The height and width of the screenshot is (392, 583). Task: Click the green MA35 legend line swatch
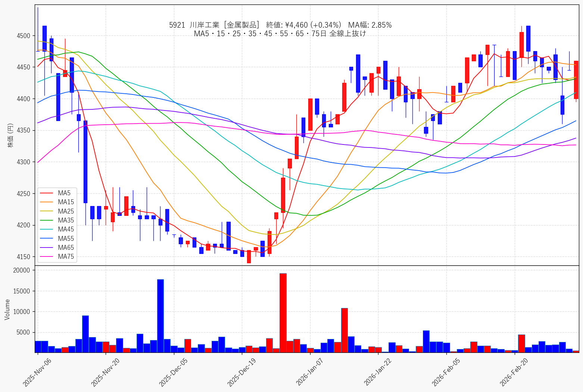[47, 221]
